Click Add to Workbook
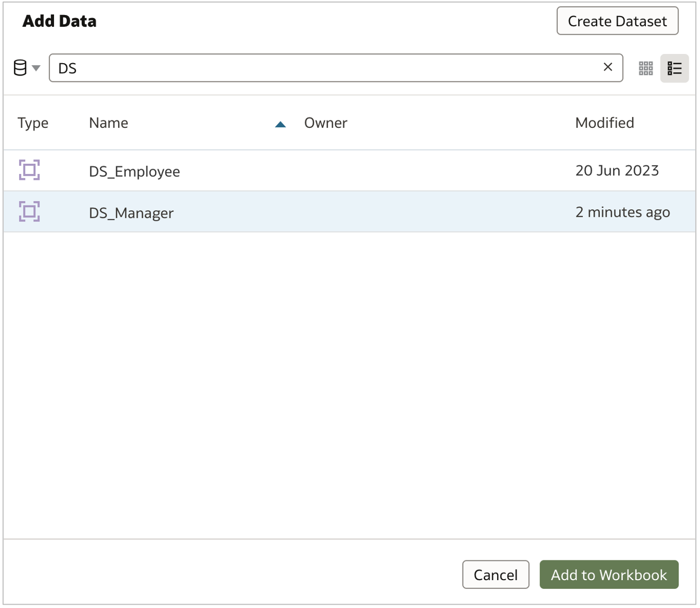Screen dimensions: 700x608 point(608,574)
